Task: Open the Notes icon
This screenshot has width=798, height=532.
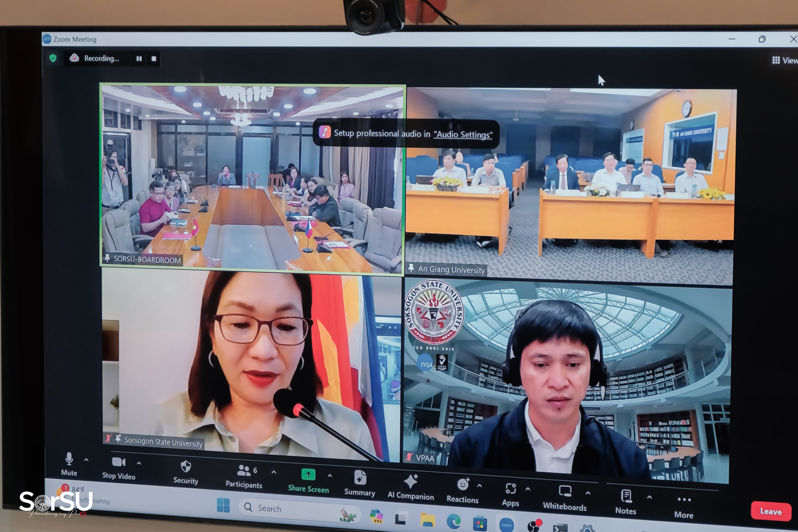Action: (x=626, y=496)
